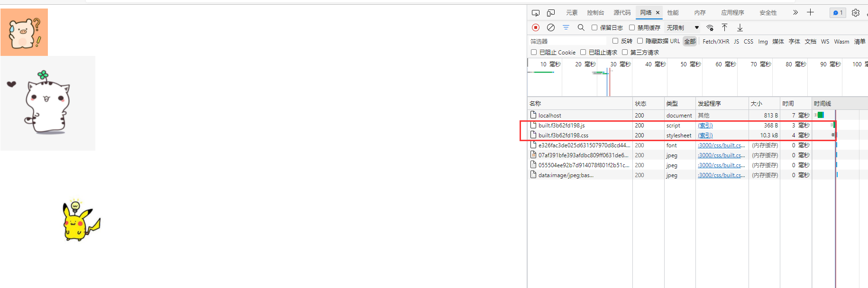Check the 反转 filter option
The image size is (868, 288).
click(x=615, y=41)
